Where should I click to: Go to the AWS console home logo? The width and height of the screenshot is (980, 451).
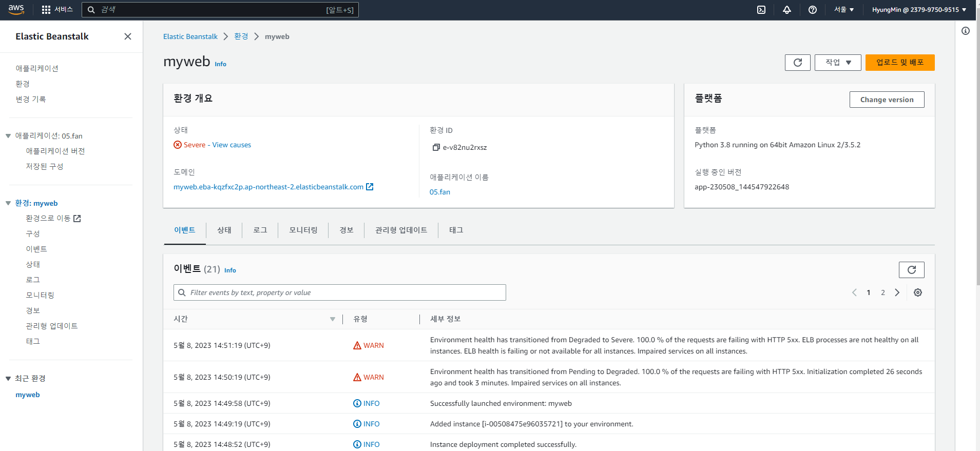click(x=16, y=10)
